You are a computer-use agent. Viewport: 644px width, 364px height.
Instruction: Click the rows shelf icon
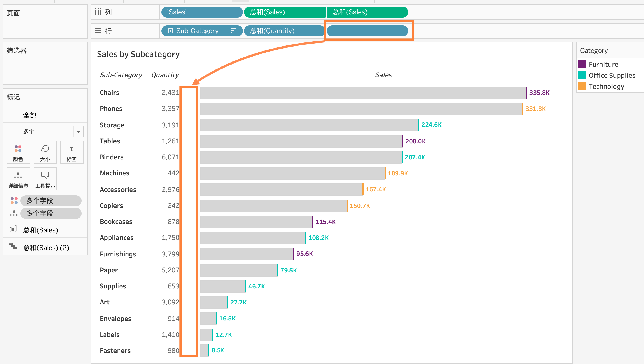pyautogui.click(x=98, y=31)
